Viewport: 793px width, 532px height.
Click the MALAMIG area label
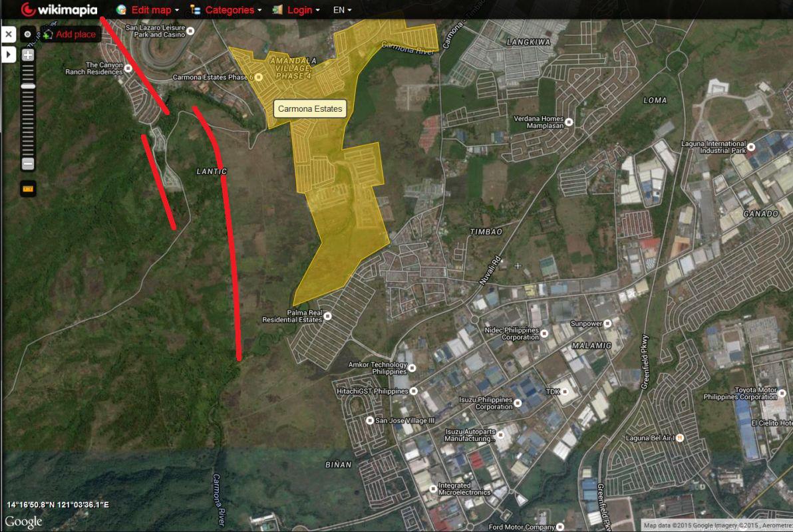click(x=591, y=345)
